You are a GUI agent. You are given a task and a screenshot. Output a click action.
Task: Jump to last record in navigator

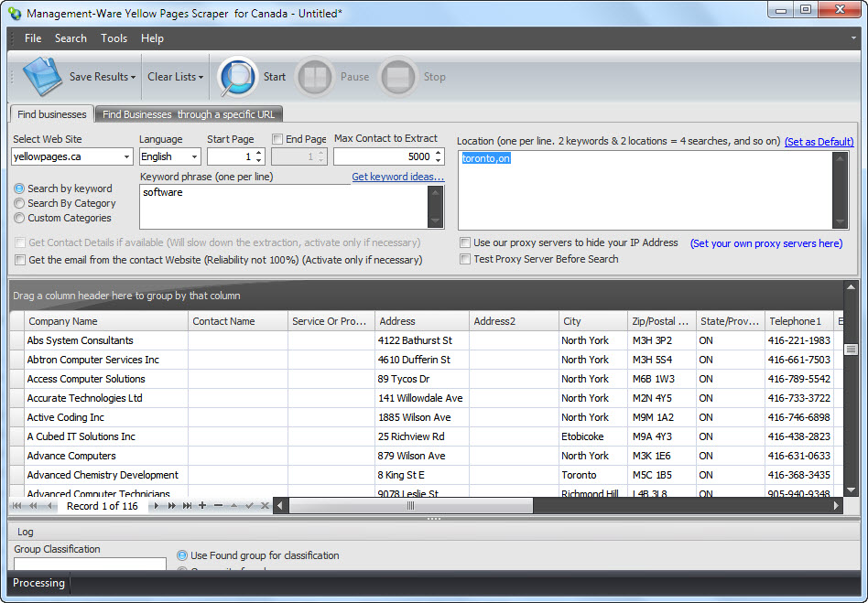coord(187,506)
